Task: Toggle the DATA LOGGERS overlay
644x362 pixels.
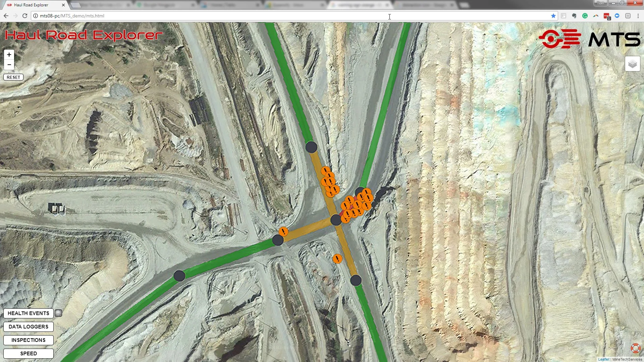Action: point(29,326)
